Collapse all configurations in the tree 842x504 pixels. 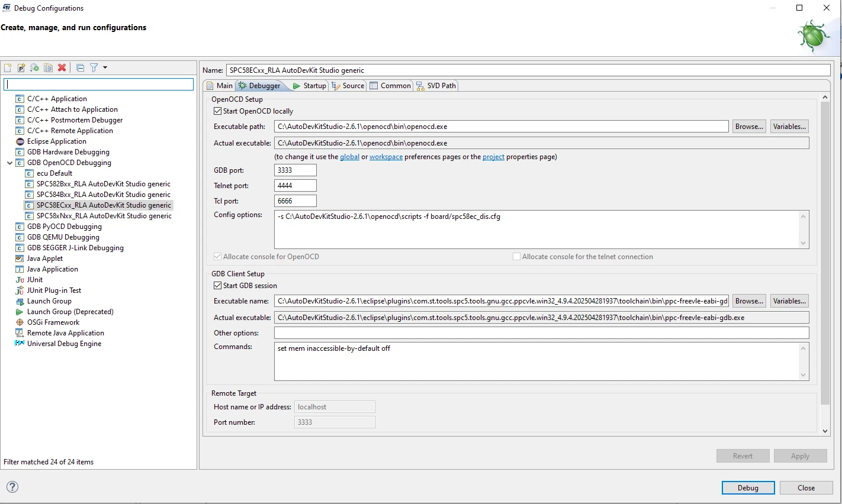[81, 67]
